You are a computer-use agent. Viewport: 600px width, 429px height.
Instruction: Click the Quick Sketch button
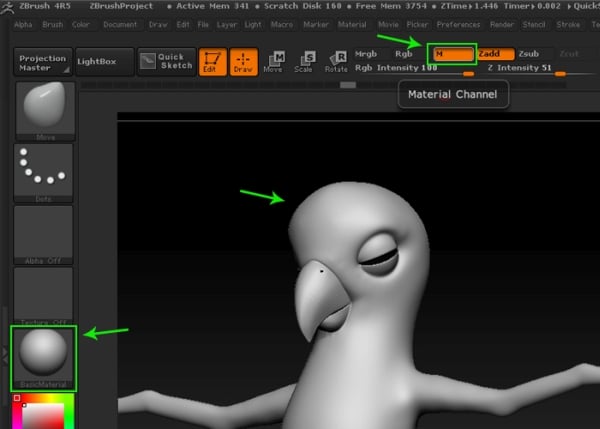(x=164, y=62)
